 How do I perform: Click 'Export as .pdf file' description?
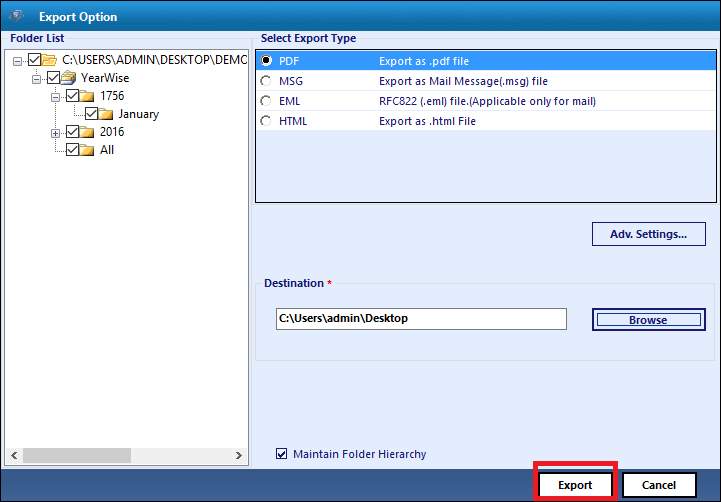click(424, 61)
